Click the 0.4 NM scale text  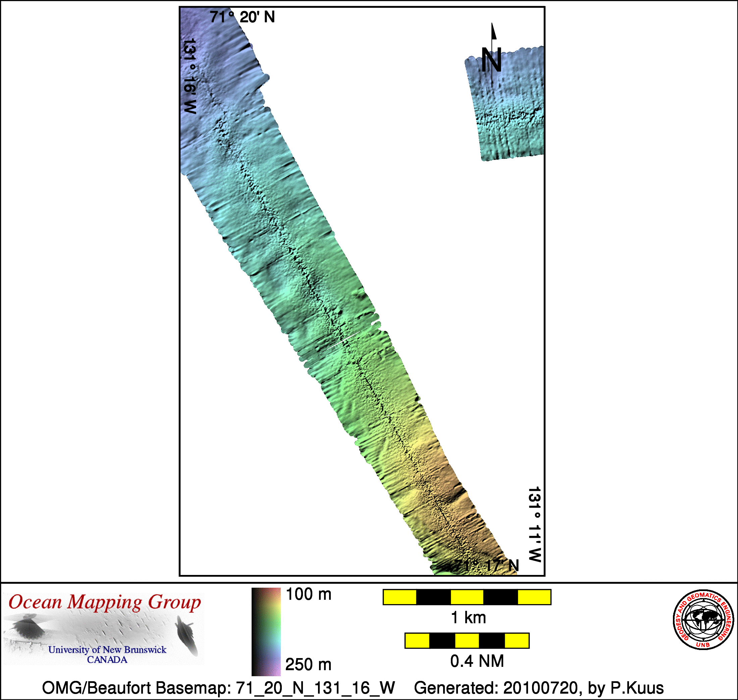pyautogui.click(x=477, y=661)
